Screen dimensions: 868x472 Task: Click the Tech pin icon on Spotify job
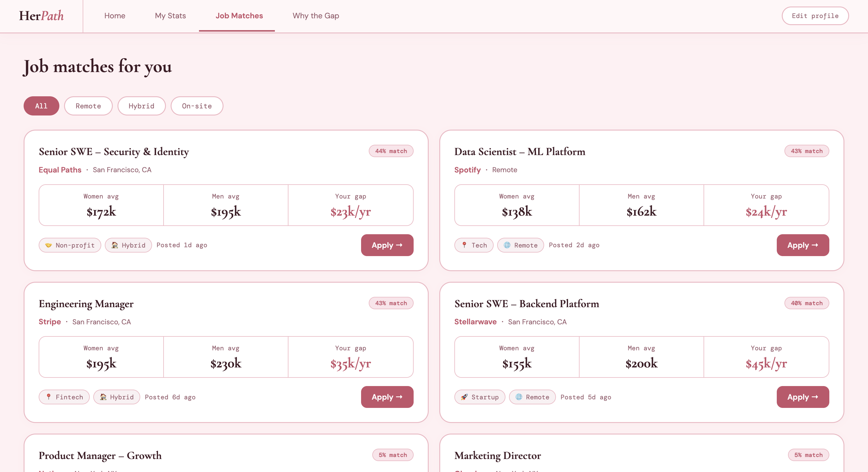[464, 245]
